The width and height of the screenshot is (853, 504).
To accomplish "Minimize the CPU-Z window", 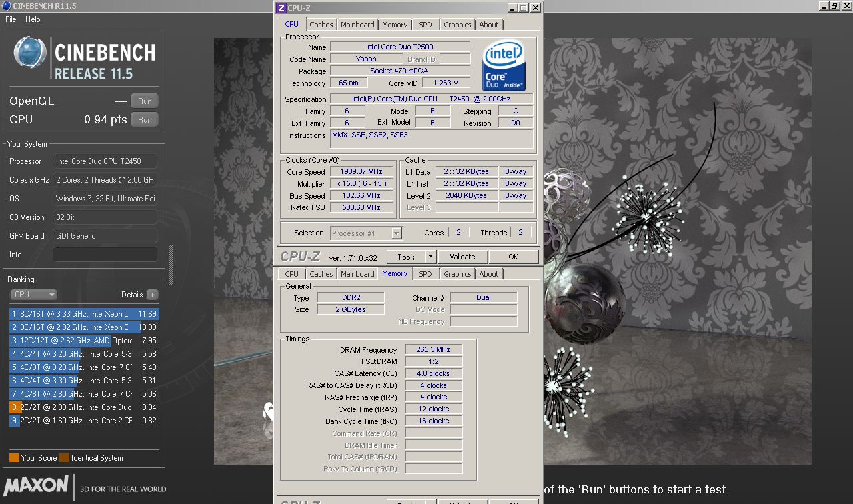I will pyautogui.click(x=512, y=8).
